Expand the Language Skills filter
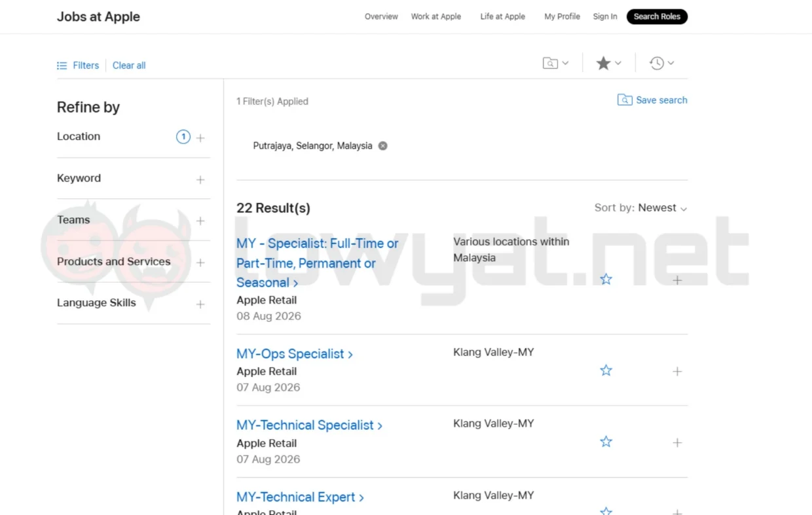Viewport: 812px width, 515px height. tap(200, 304)
